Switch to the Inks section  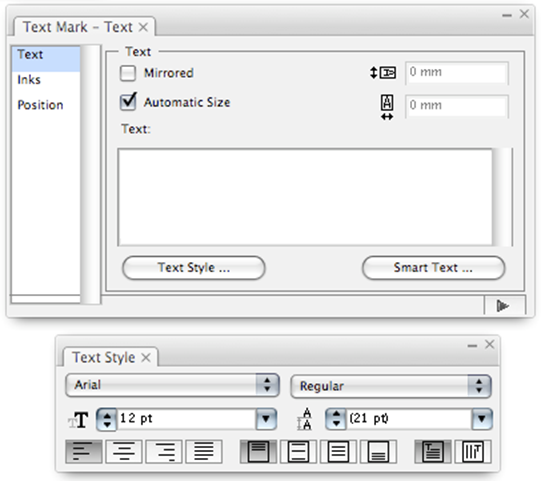[x=29, y=80]
